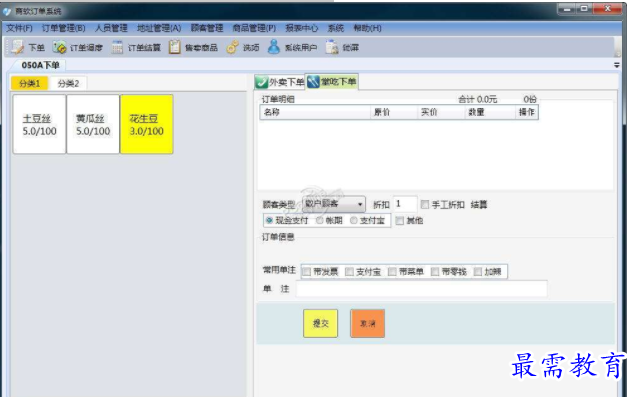Click the 订单调度 dispatch icon
This screenshot has height=397, width=633.
coord(60,47)
